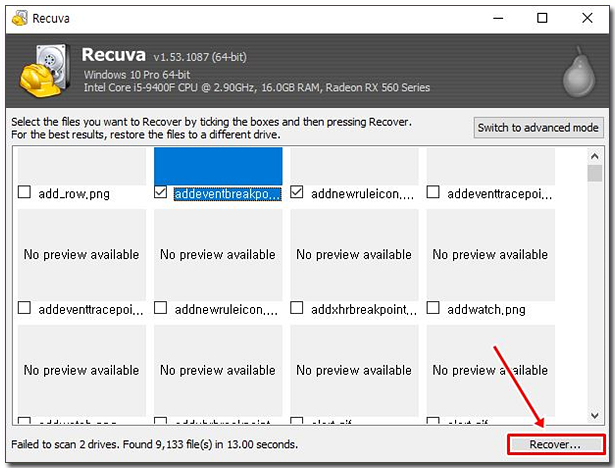Click the highlighted addeventbreakpo... file name
The image size is (615, 468).
[x=228, y=194]
